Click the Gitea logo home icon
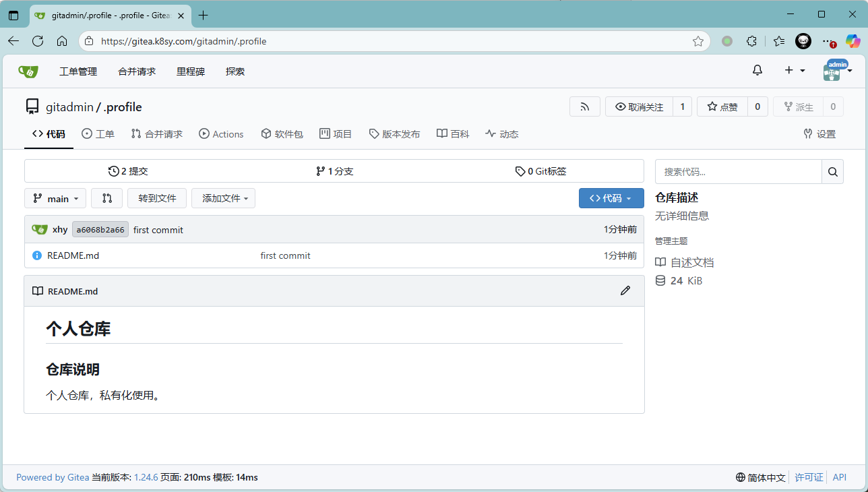This screenshot has width=868, height=492. [28, 71]
